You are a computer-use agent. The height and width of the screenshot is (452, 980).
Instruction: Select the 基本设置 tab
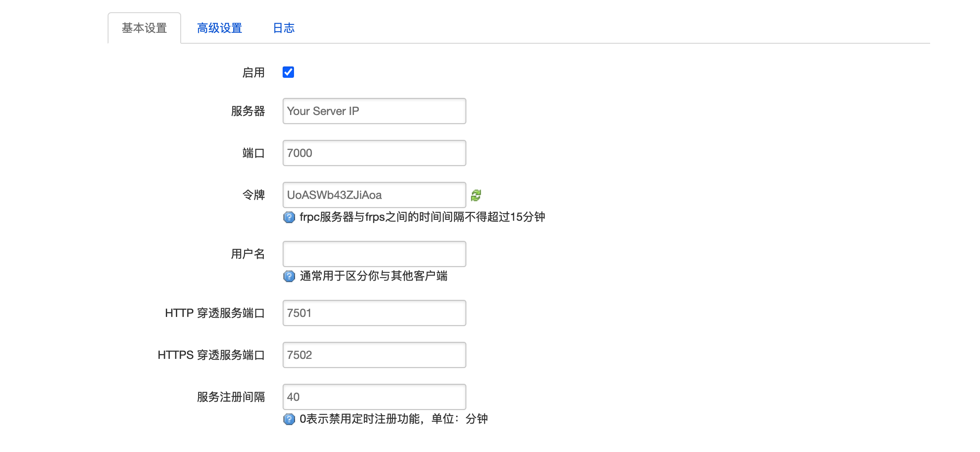click(x=144, y=28)
